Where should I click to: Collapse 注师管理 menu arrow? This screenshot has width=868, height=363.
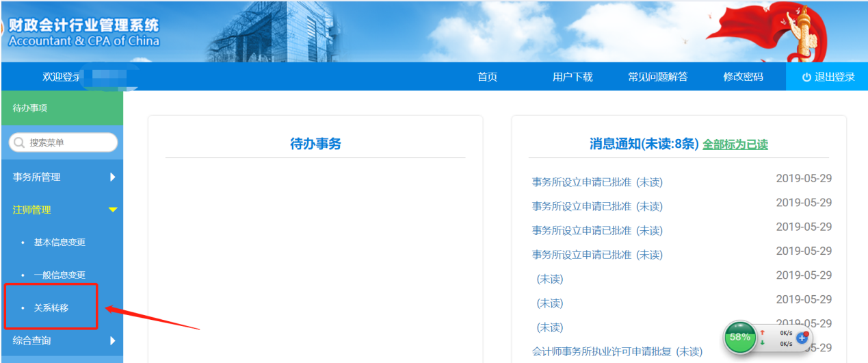(x=113, y=210)
